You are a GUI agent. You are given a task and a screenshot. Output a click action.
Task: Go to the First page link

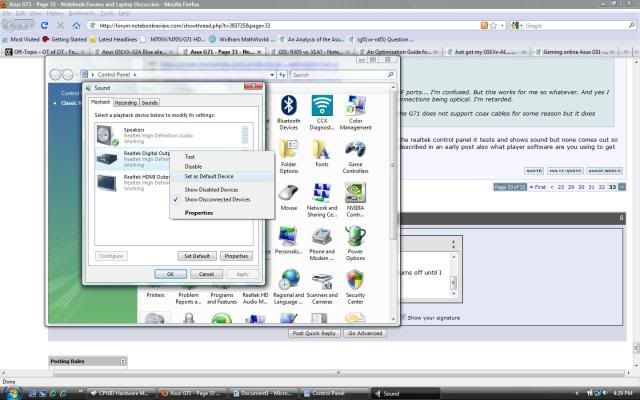pos(538,187)
